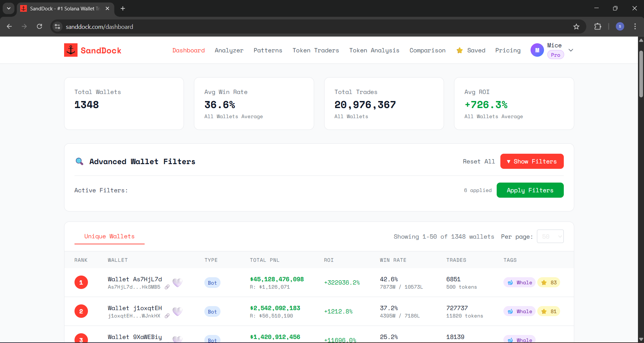Favorite Wallet j1oxqtEH with heart icon
The height and width of the screenshot is (343, 644).
(178, 311)
